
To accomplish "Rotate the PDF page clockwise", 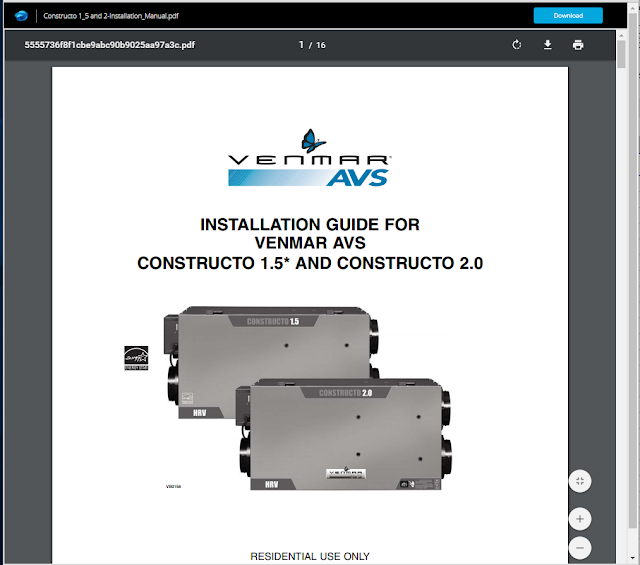I will [x=516, y=44].
